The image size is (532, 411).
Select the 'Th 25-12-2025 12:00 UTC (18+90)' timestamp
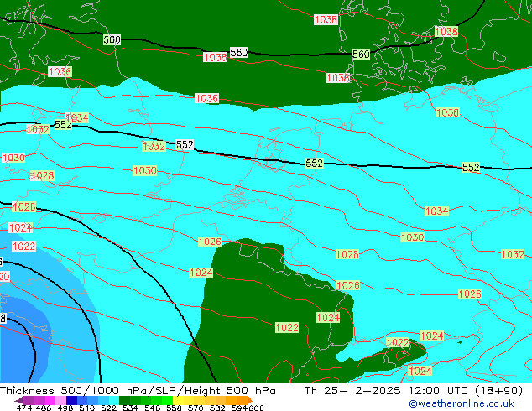(x=414, y=391)
